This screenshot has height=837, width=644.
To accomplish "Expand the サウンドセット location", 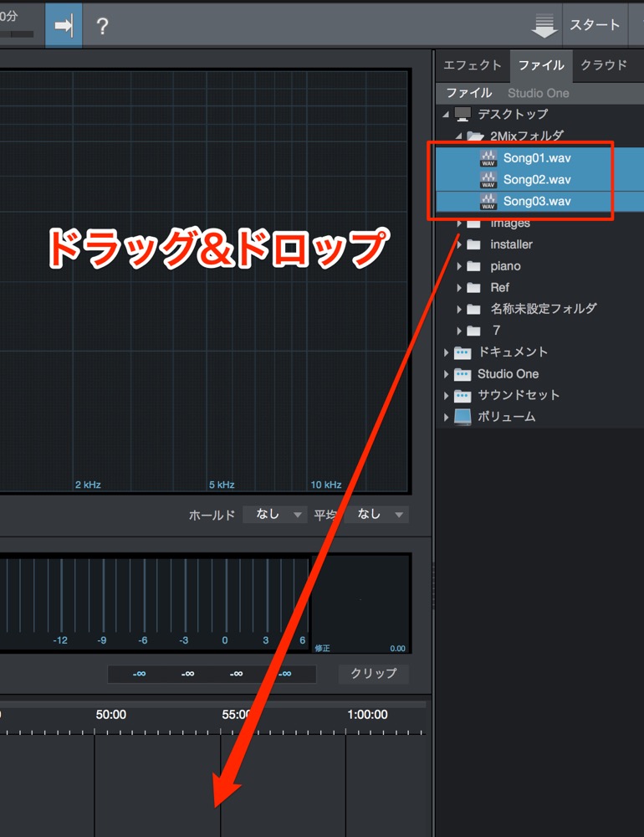I will pos(446,396).
